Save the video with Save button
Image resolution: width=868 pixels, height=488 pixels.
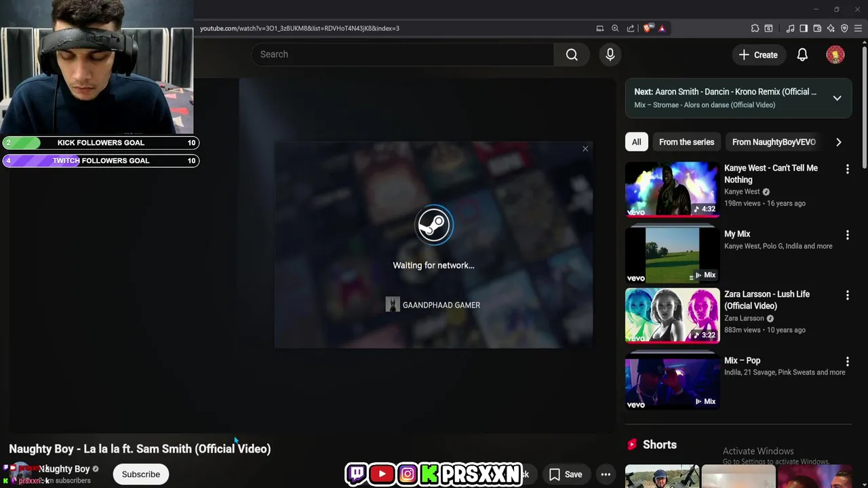566,474
